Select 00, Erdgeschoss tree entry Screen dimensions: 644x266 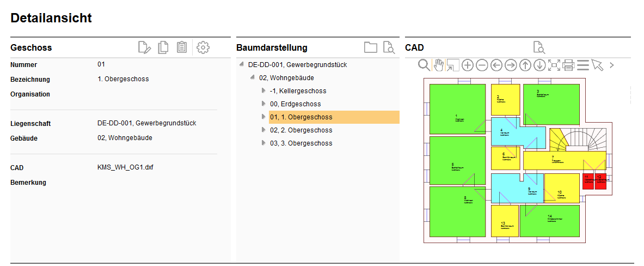pos(295,104)
